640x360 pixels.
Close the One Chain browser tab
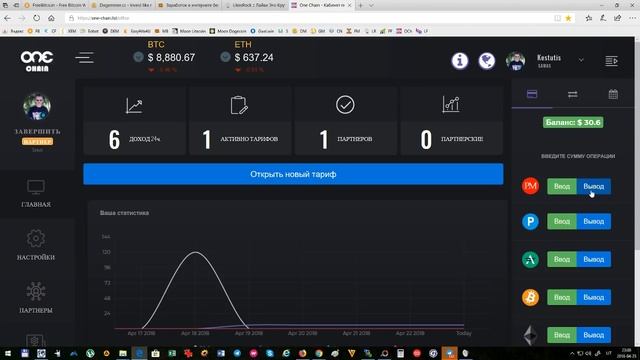349,5
